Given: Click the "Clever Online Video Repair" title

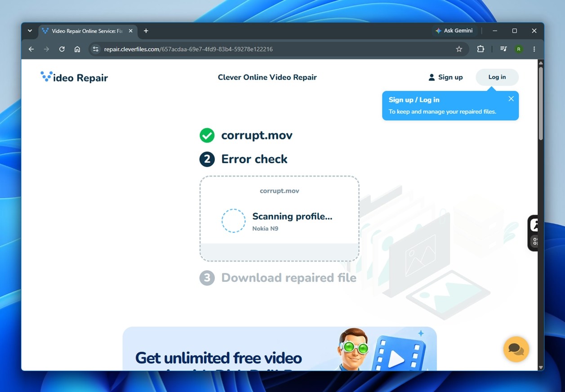Looking at the screenshot, I should (267, 77).
